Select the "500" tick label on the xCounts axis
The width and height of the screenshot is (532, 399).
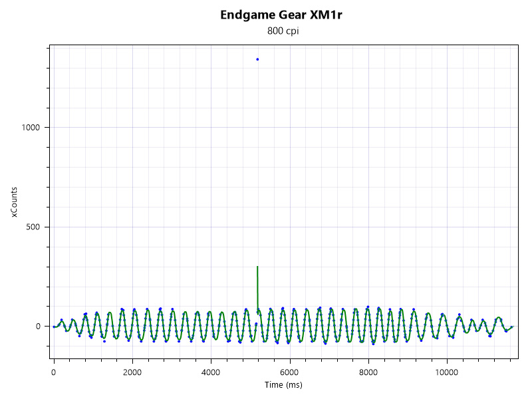[x=33, y=227]
